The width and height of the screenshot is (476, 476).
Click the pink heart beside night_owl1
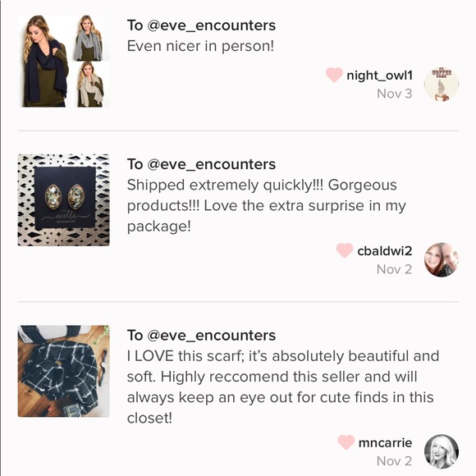(334, 75)
